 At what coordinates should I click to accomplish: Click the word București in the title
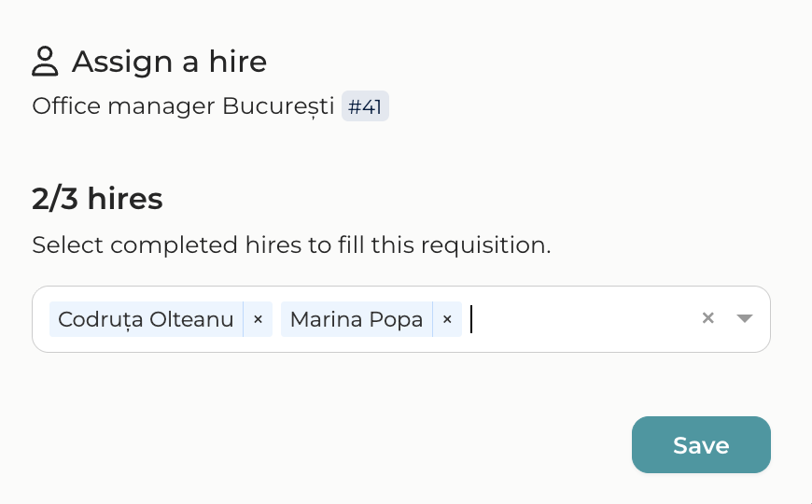pos(278,106)
